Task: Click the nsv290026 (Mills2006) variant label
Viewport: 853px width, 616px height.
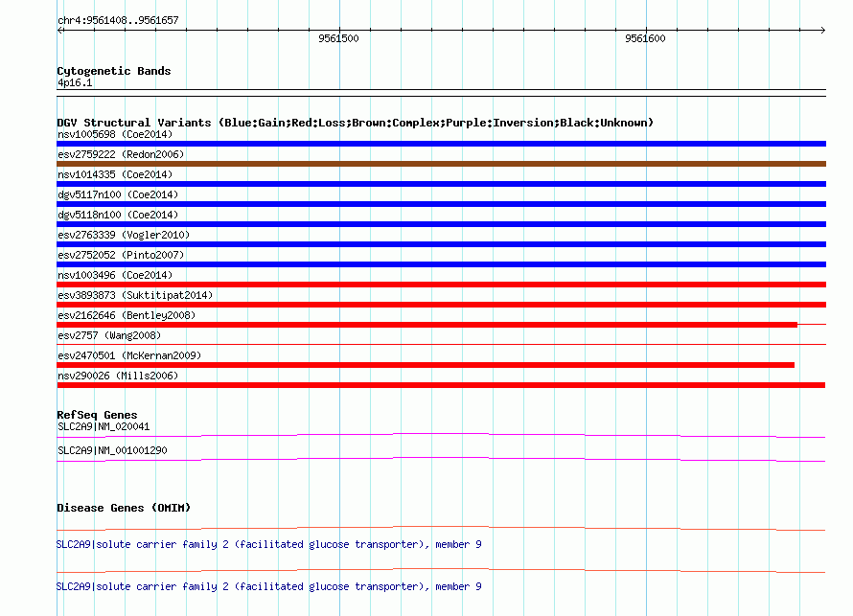Action: pos(118,376)
